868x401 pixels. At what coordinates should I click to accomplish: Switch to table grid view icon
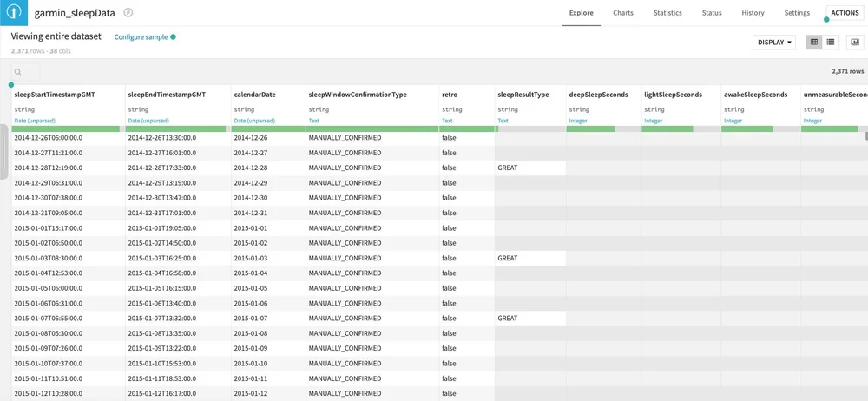[x=814, y=42]
